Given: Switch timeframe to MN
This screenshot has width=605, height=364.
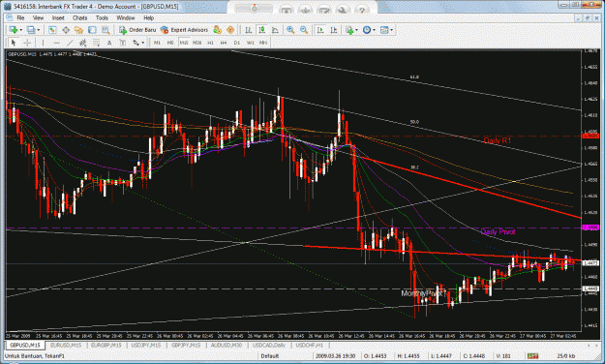Looking at the screenshot, I should click(x=263, y=43).
